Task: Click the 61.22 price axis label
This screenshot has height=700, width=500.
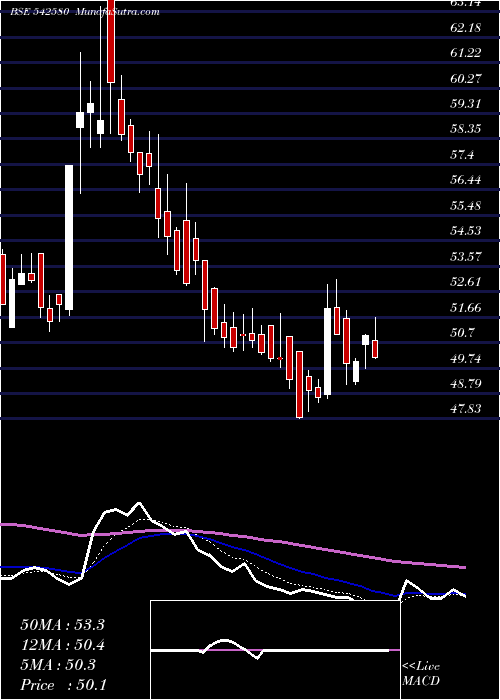Action: (x=466, y=53)
